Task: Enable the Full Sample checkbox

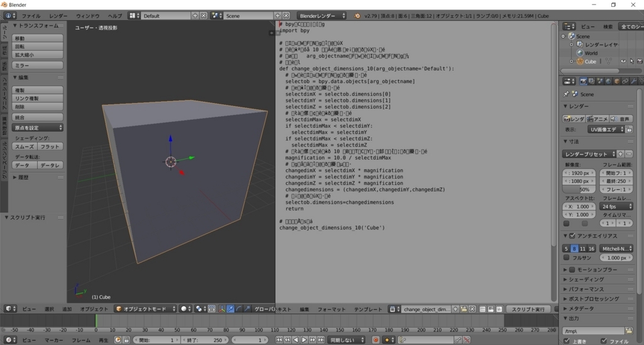Action: tap(567, 258)
